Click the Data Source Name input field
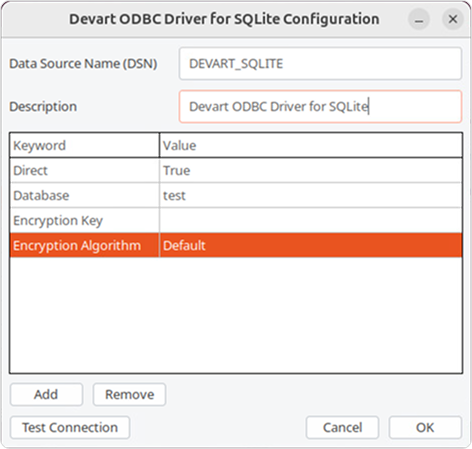472x449 pixels. tap(320, 64)
